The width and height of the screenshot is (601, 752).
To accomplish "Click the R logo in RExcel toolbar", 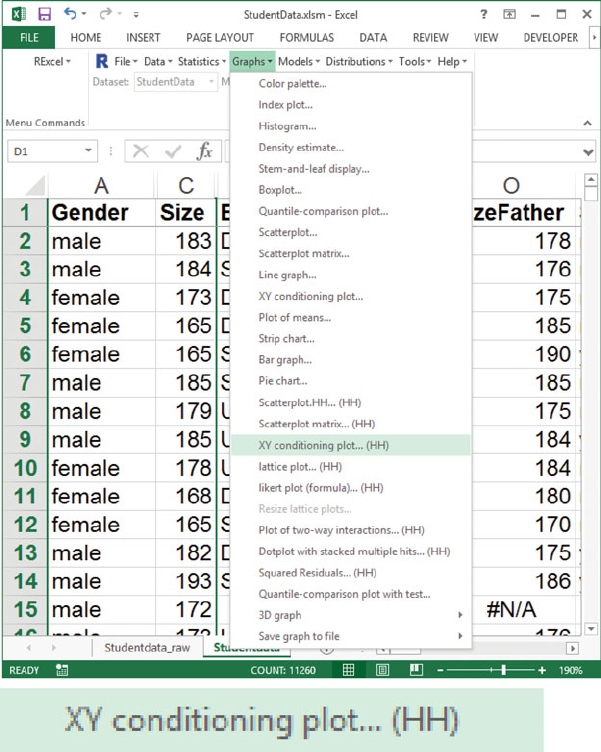I will point(102,61).
